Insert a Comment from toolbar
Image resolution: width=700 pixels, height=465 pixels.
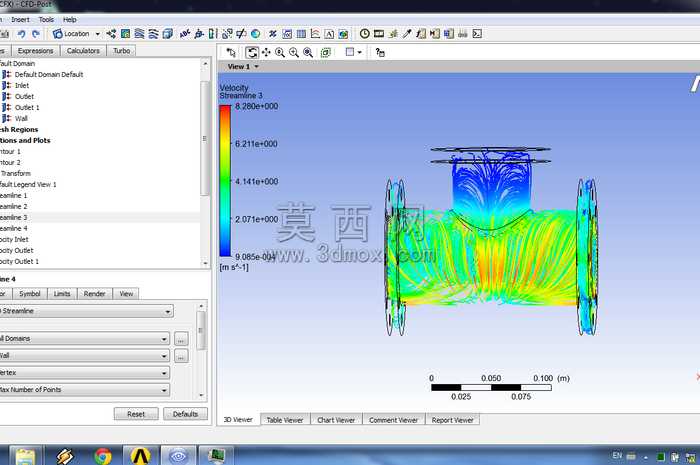click(x=329, y=34)
